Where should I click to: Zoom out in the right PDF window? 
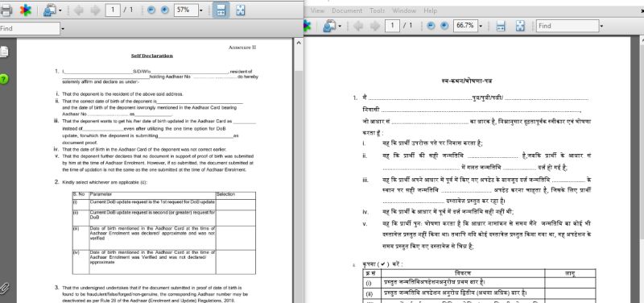[x=431, y=26]
